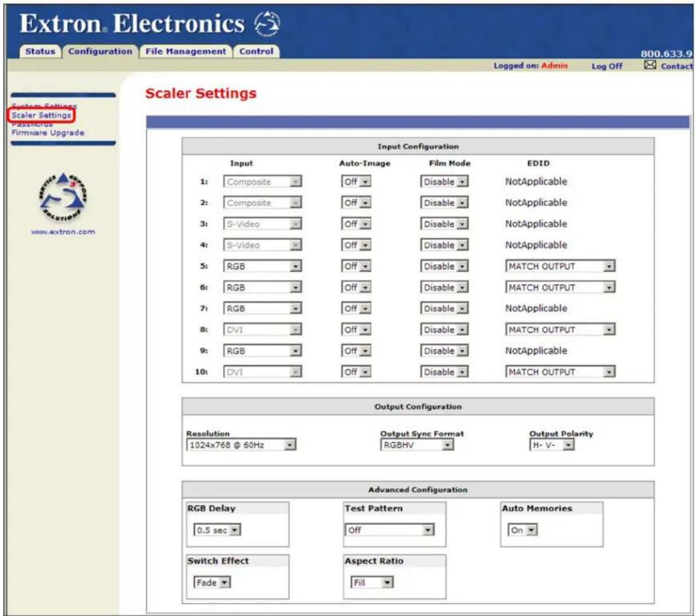Viewport: 697px width, 616px height.
Task: Open the EDID dropdown for input 8
Action: (x=560, y=329)
